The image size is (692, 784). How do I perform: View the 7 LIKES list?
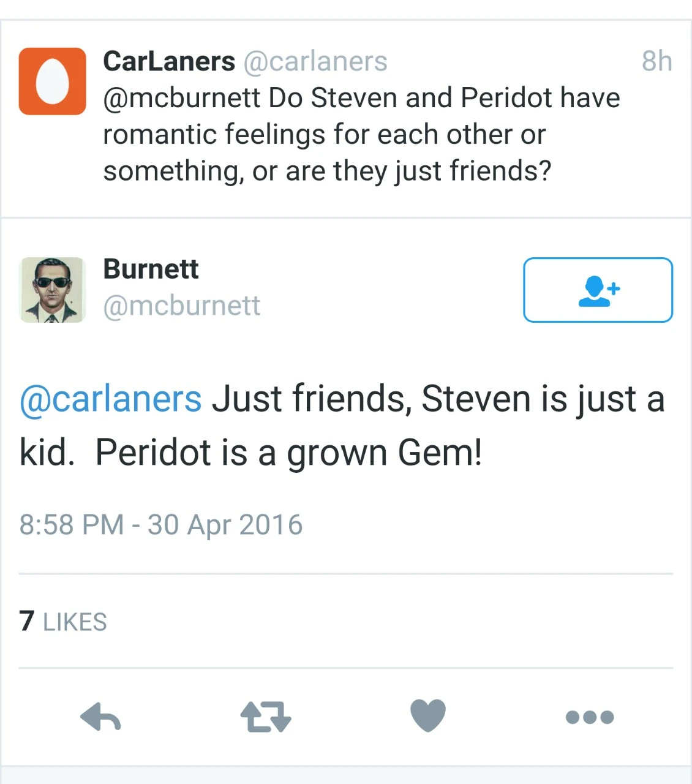pos(63,622)
